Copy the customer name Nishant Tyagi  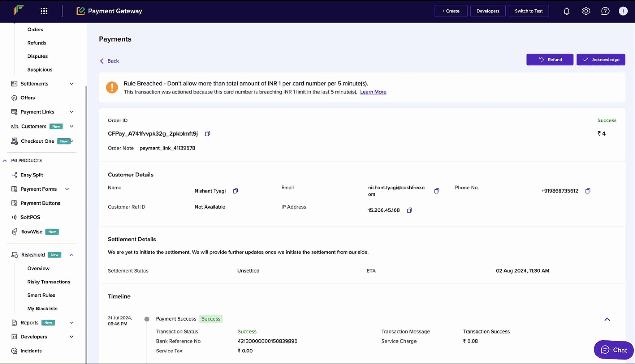(x=235, y=191)
